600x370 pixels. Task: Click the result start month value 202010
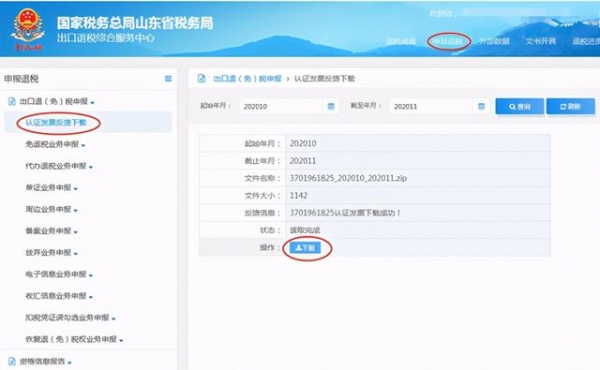tap(303, 143)
